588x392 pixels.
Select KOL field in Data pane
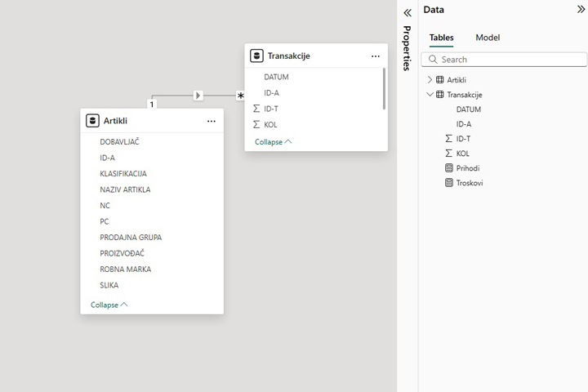(x=462, y=154)
